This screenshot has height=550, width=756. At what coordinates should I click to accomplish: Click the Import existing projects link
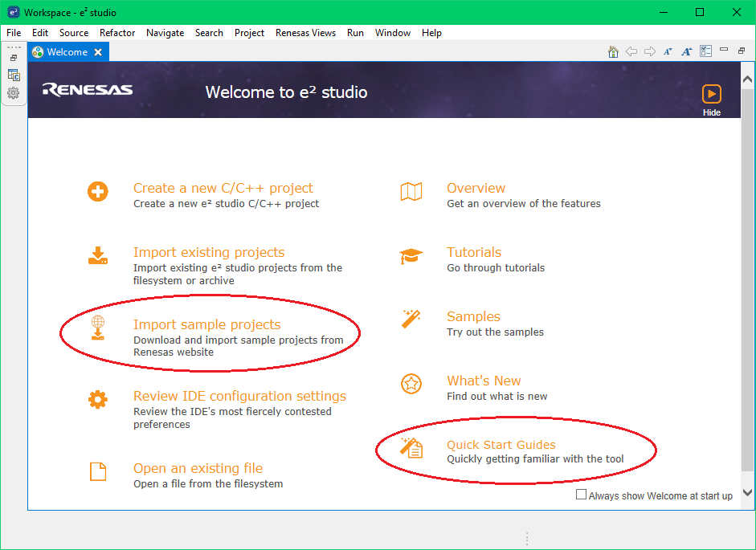pyautogui.click(x=209, y=252)
